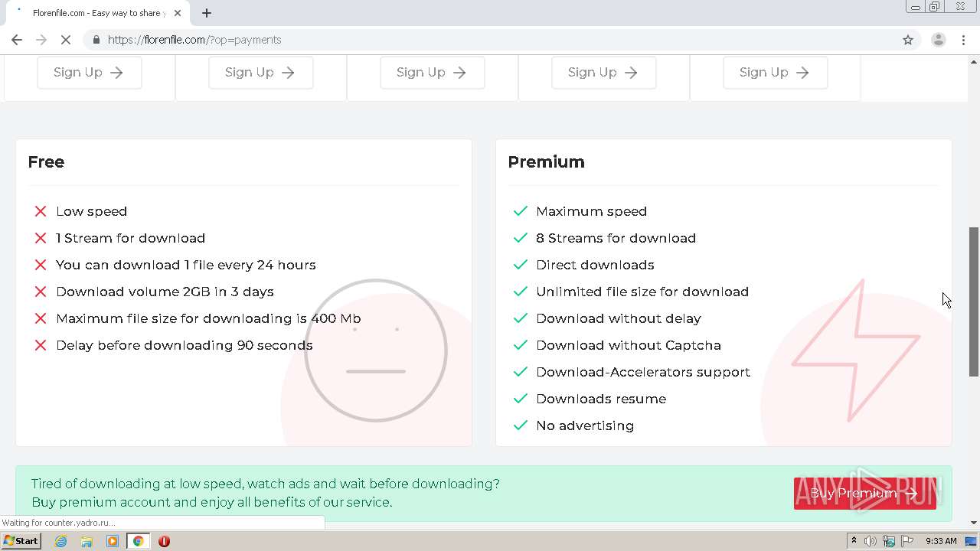Click green check beside Download-Accelerators support
This screenshot has height=551, width=980.
(x=521, y=372)
